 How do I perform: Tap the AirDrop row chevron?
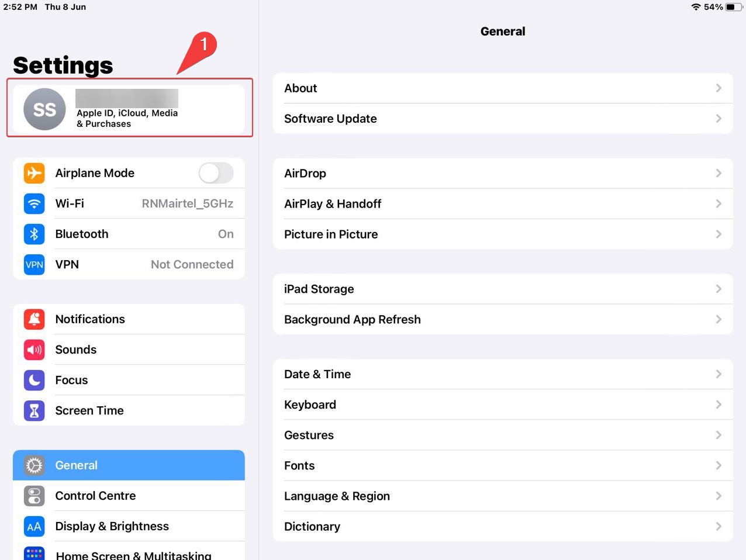[719, 174]
